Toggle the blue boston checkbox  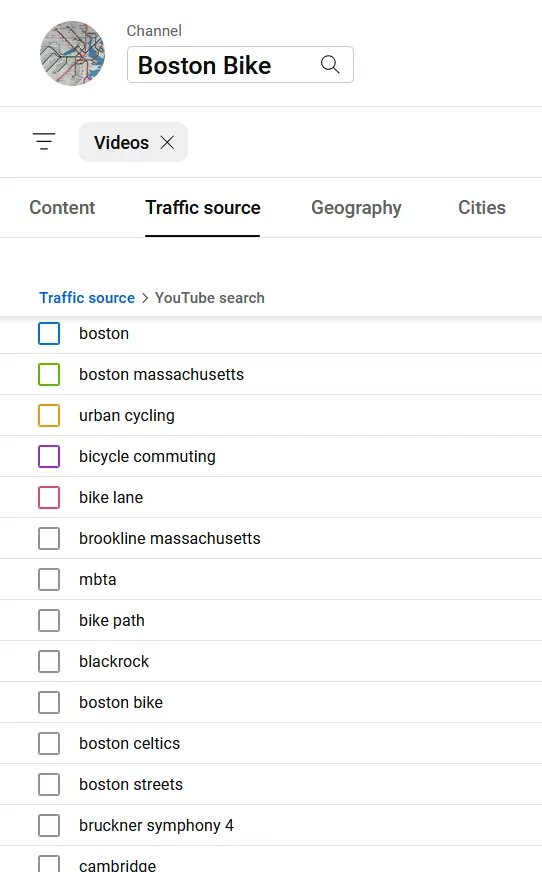[x=49, y=334]
